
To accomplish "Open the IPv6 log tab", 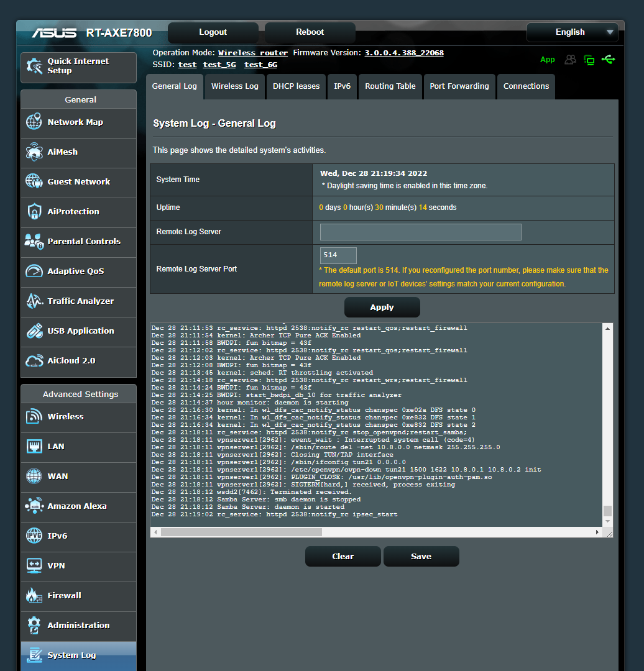I will point(342,86).
